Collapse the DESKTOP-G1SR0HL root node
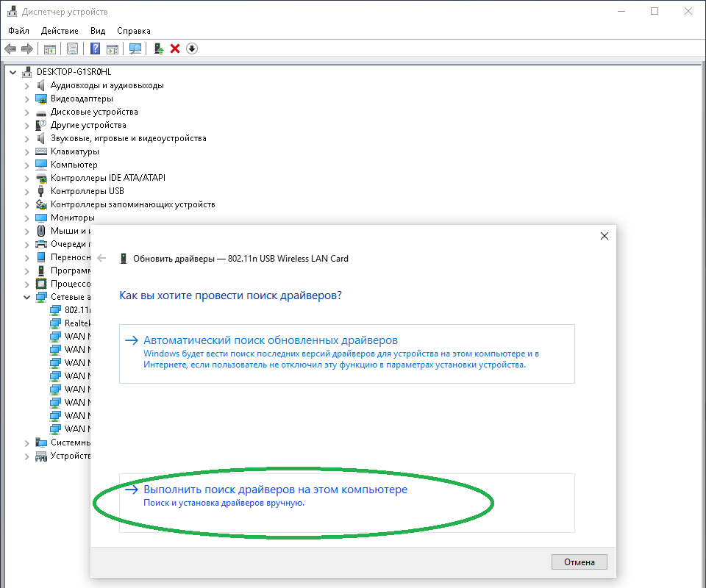Image resolution: width=706 pixels, height=588 pixels. pyautogui.click(x=13, y=72)
